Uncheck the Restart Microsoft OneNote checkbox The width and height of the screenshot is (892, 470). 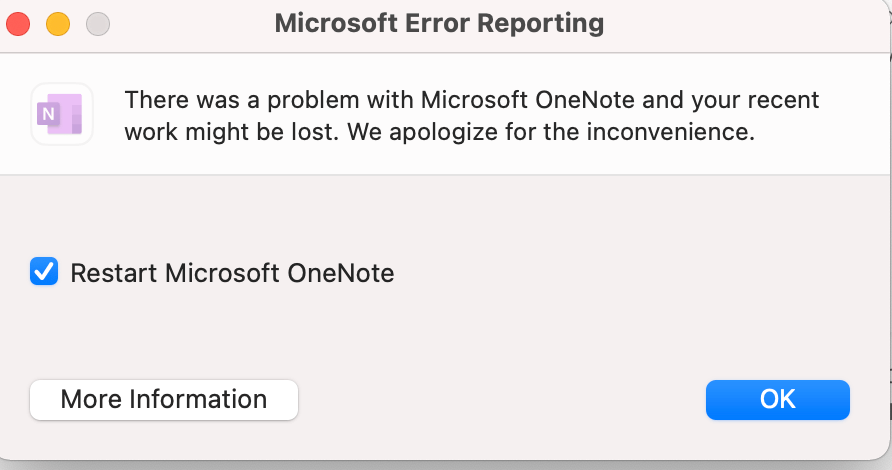point(44,272)
